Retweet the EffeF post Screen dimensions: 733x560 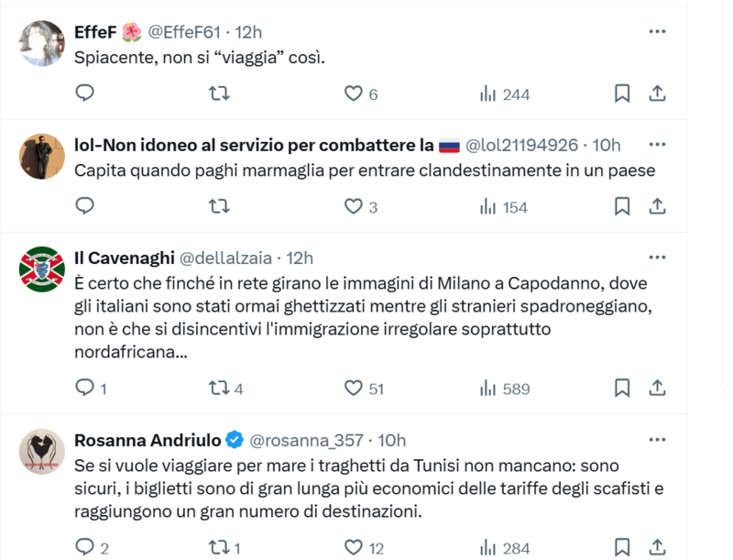pyautogui.click(x=220, y=93)
